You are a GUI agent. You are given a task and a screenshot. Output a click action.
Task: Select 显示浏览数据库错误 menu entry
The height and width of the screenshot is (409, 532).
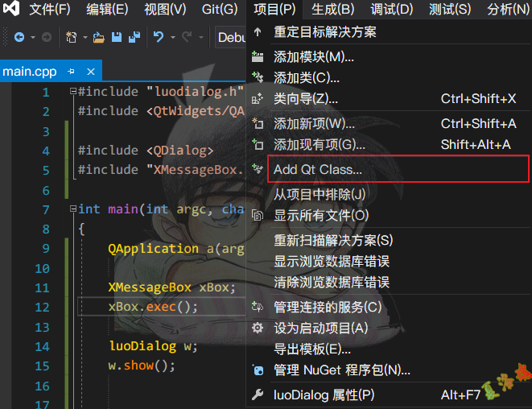[389, 262]
